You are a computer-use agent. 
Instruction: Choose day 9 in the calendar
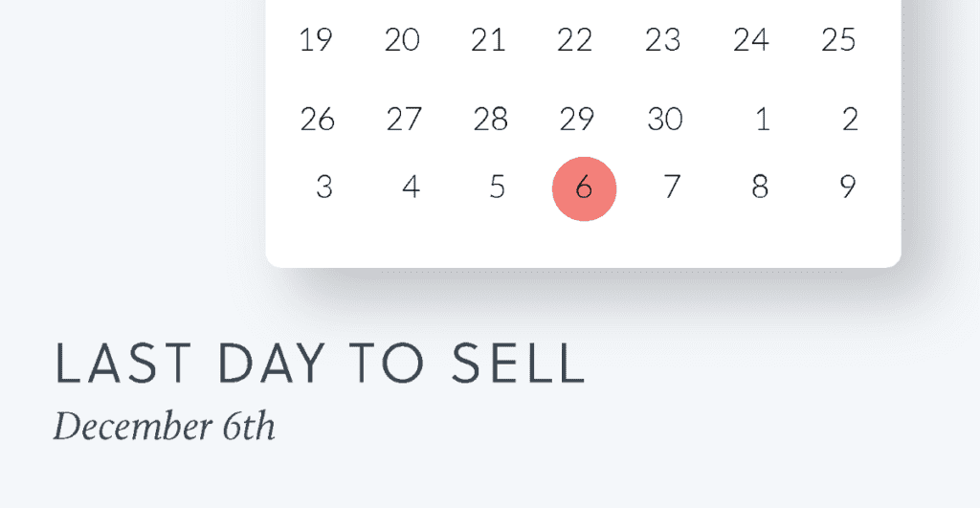click(x=848, y=187)
